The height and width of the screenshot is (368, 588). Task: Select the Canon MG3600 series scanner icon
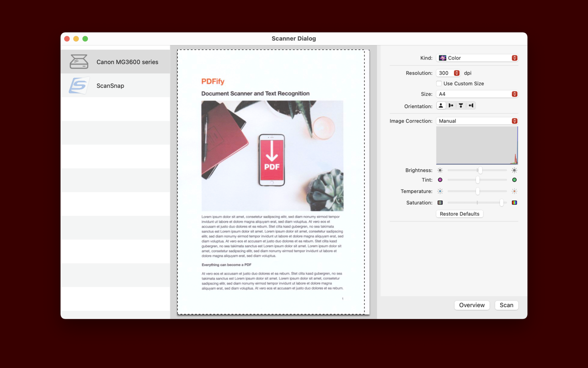point(79,62)
